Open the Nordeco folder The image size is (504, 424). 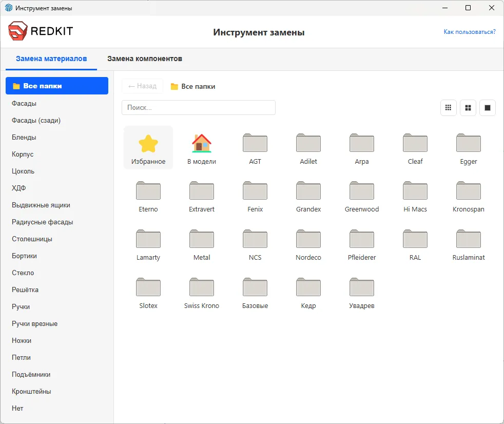point(308,244)
